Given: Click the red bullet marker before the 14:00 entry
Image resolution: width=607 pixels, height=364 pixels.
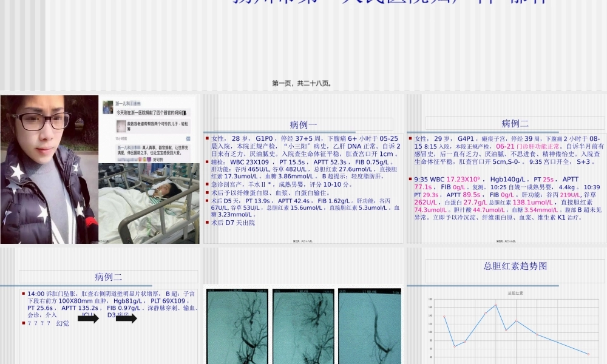Looking at the screenshot, I should coord(23,294).
